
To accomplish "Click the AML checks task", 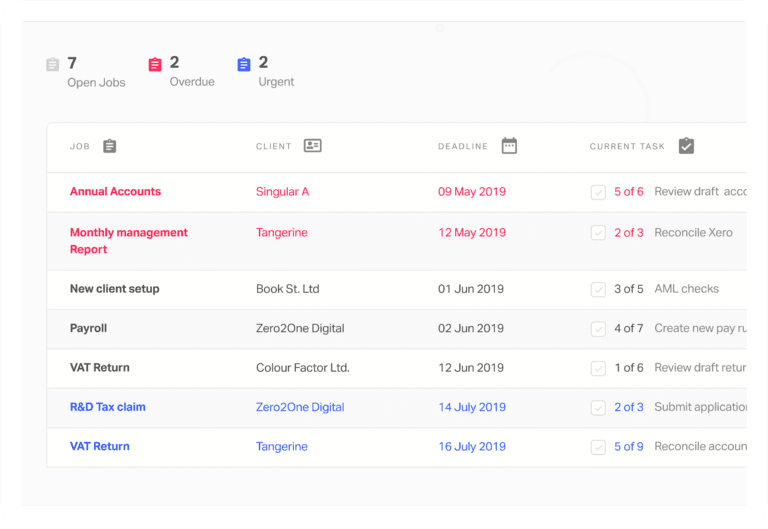I will pyautogui.click(x=687, y=289).
